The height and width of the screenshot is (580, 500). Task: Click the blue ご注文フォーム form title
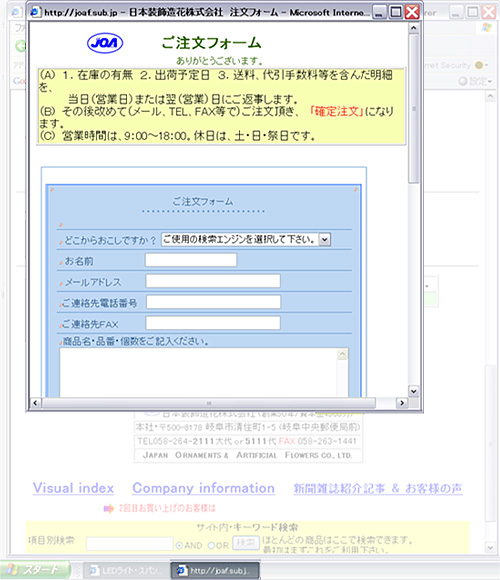(203, 201)
